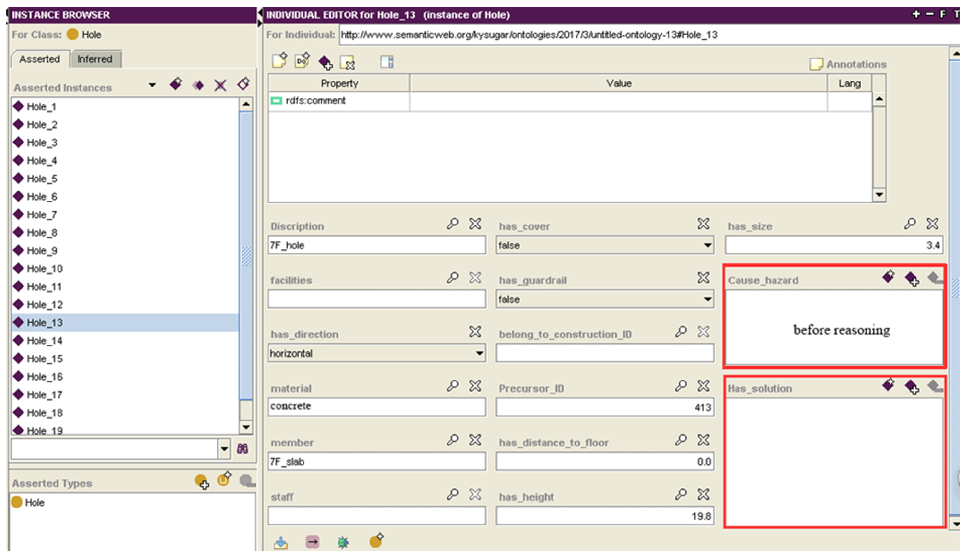The height and width of the screenshot is (560, 966).
Task: Open Asserted Instances dropdown arrow
Action: pos(152,85)
